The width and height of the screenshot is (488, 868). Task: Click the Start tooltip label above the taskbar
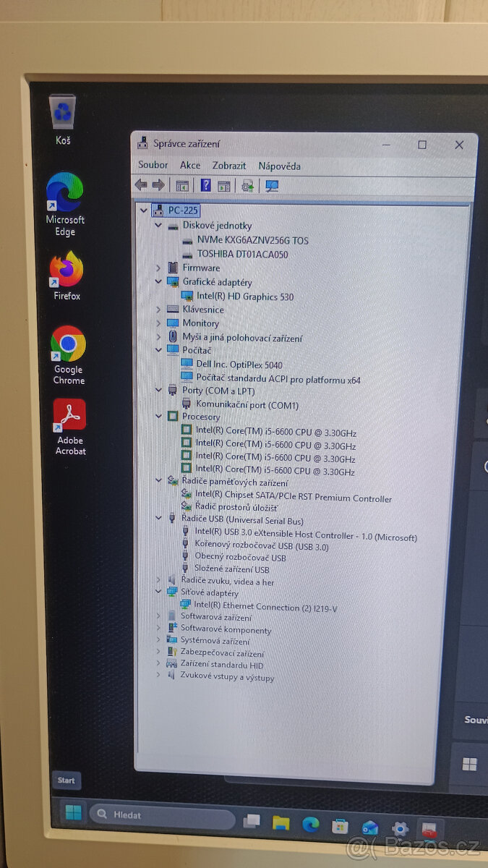point(66,780)
